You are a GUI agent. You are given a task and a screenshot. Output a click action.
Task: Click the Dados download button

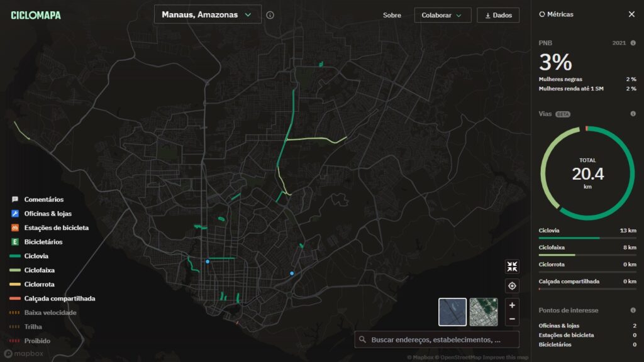click(x=498, y=15)
